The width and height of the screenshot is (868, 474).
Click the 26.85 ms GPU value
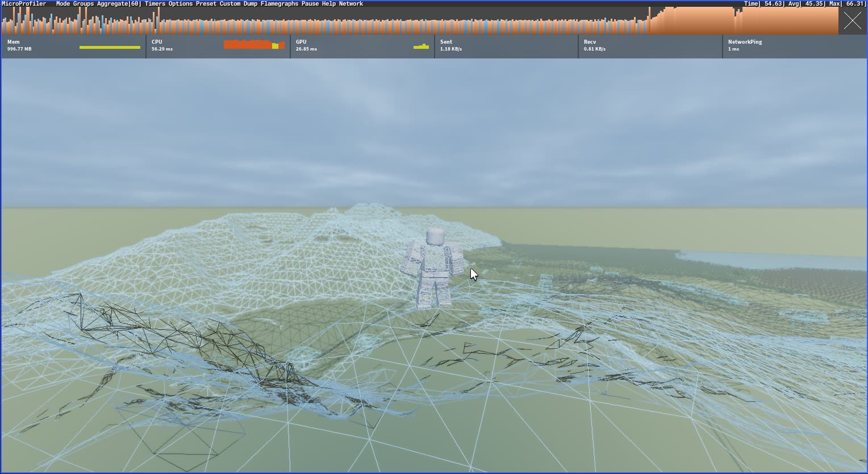tap(306, 49)
